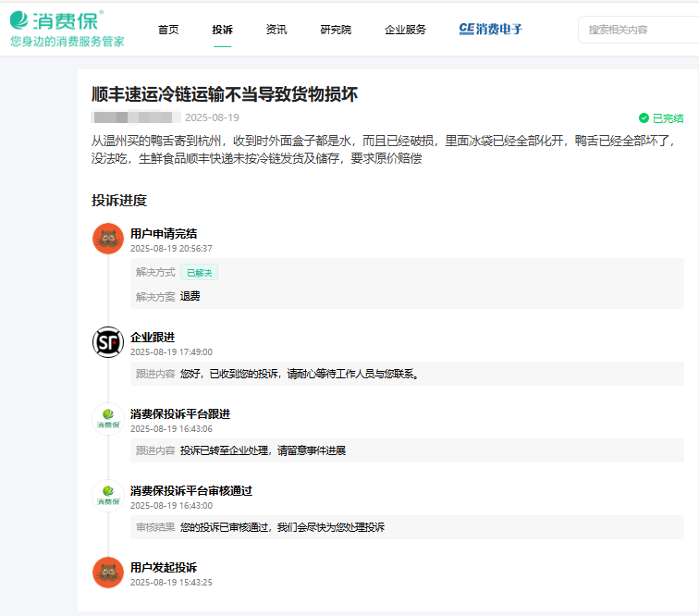Image resolution: width=699 pixels, height=616 pixels.
Task: Click the 投诉进度 heading
Action: pos(119,201)
